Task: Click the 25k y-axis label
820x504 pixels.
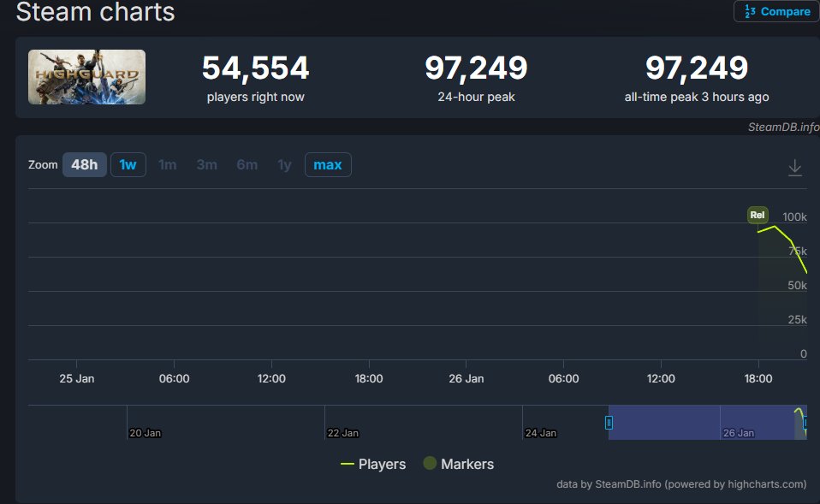Action: [797, 319]
